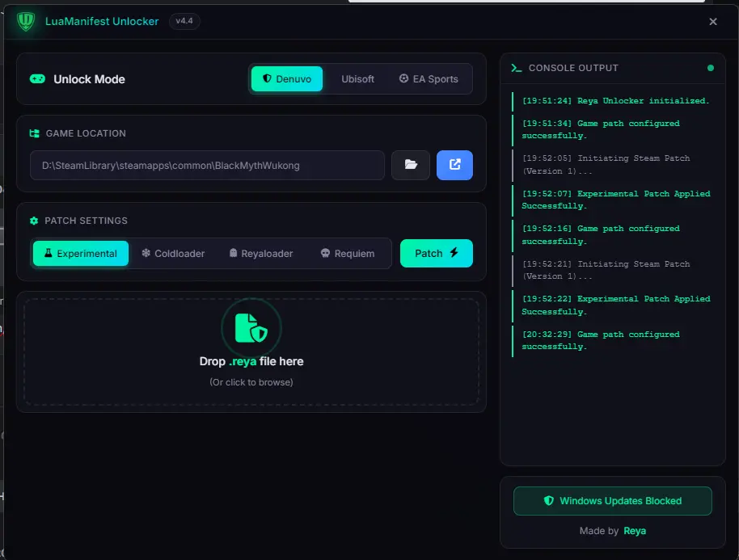Select the Denuvo unlock mode
739x560 pixels.
click(x=286, y=78)
